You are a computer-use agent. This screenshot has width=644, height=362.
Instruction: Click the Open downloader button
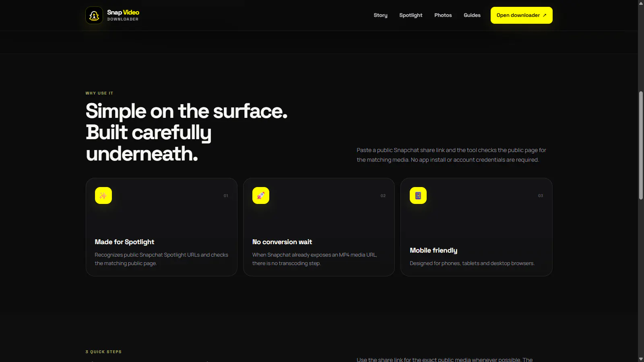(x=521, y=15)
